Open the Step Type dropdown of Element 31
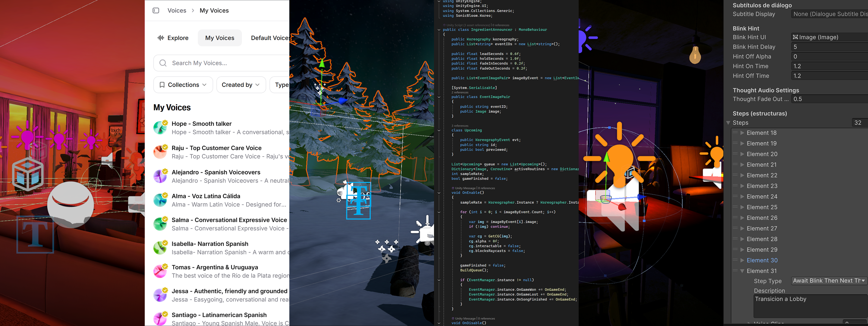Screen dimensions: 868x326 point(829,281)
